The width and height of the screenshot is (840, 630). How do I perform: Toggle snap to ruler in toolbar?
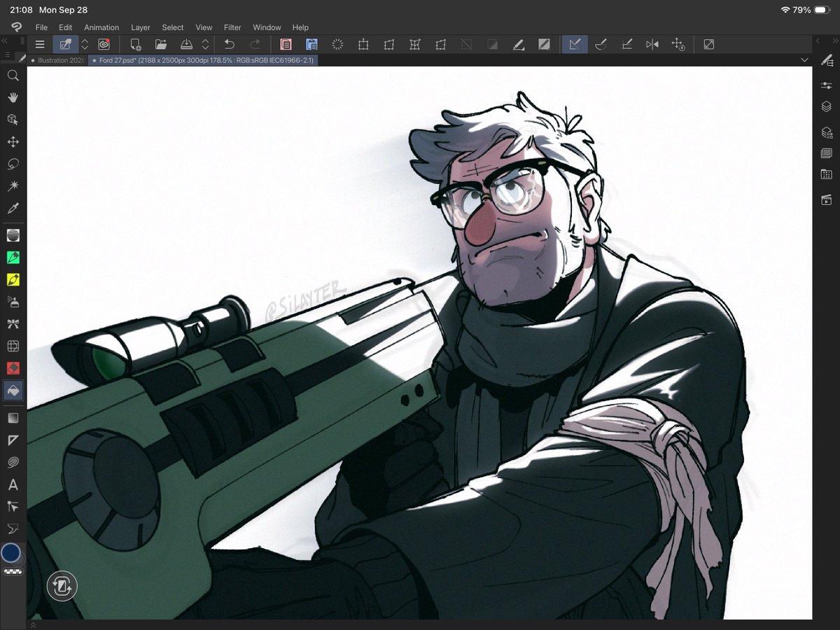[575, 44]
